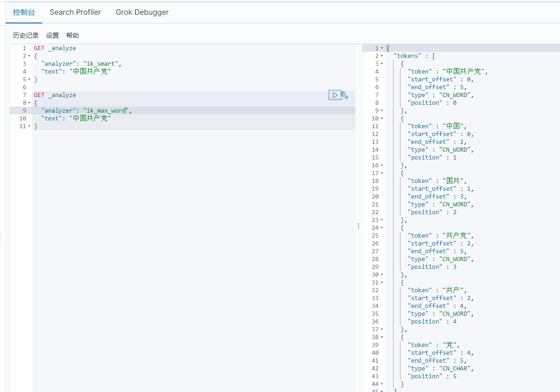Click the 帮助 help link
This screenshot has height=392, width=560.
tap(73, 35)
